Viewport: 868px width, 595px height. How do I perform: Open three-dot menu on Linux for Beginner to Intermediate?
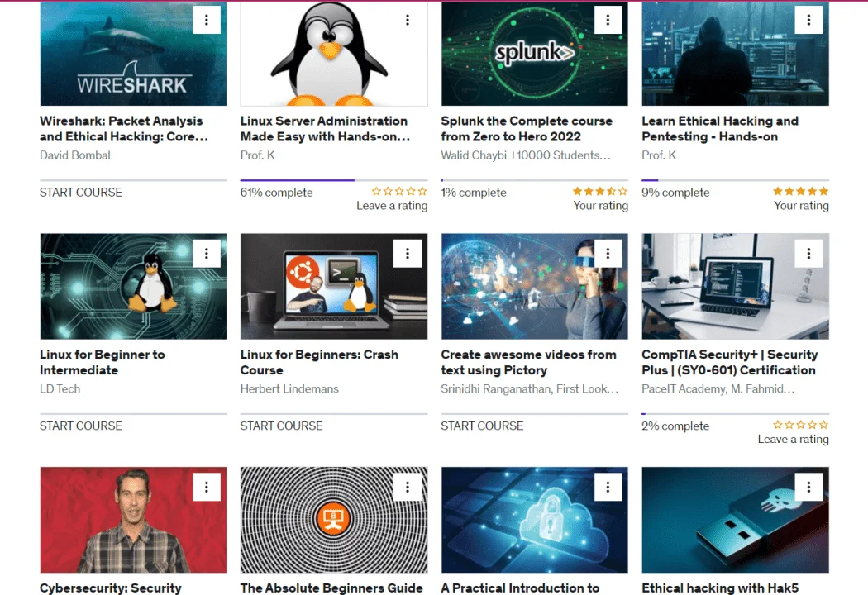pyautogui.click(x=207, y=254)
